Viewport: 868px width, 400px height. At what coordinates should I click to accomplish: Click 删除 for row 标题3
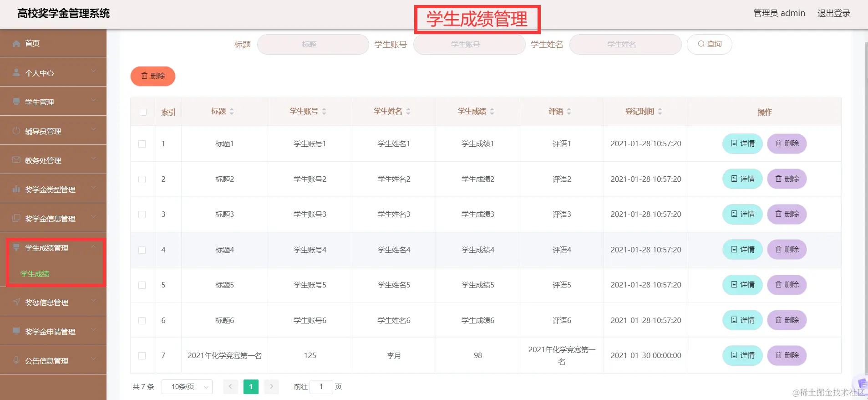tap(787, 214)
